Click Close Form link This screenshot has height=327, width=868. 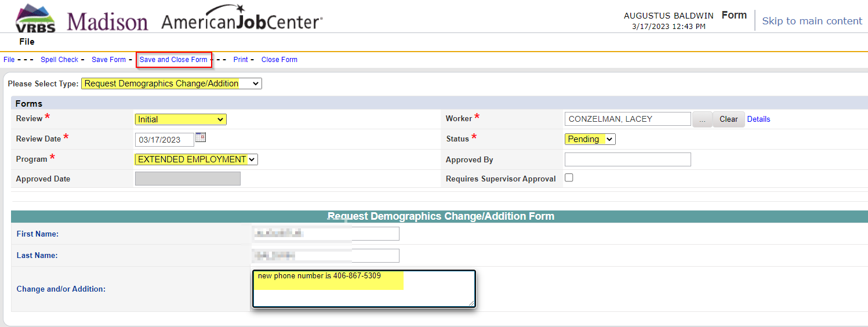[x=279, y=60]
